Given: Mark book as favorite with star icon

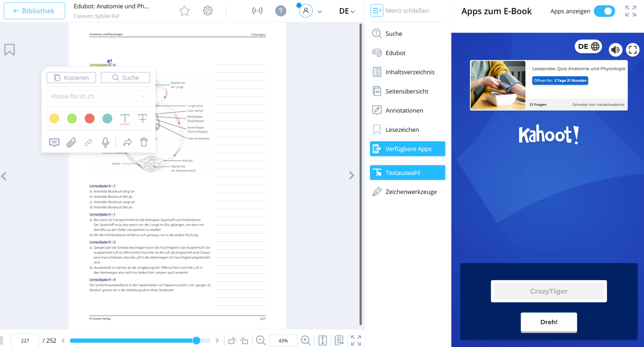Looking at the screenshot, I should tap(184, 11).
